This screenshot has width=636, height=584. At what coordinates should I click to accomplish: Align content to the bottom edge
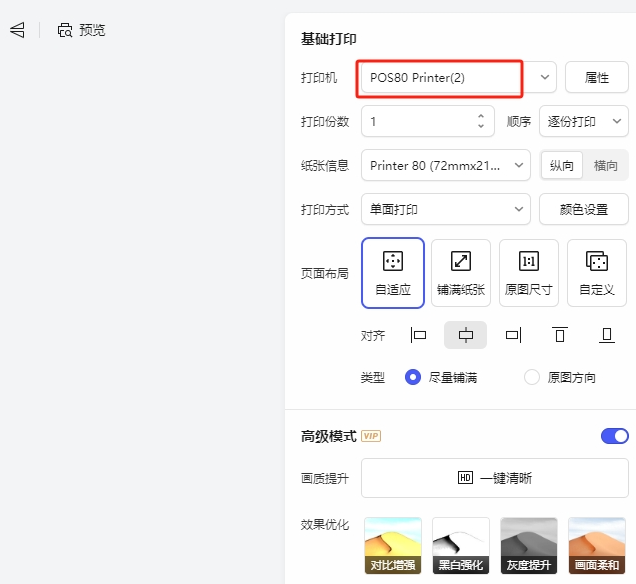(607, 335)
